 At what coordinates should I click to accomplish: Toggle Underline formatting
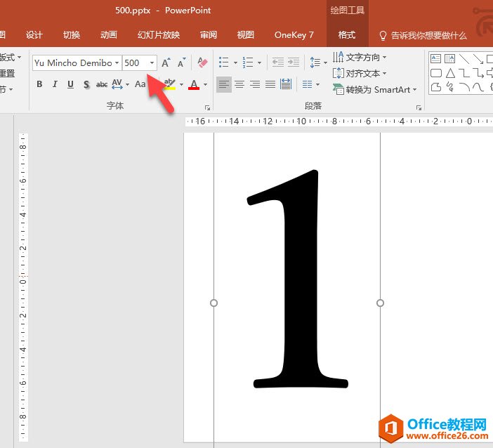[x=70, y=85]
